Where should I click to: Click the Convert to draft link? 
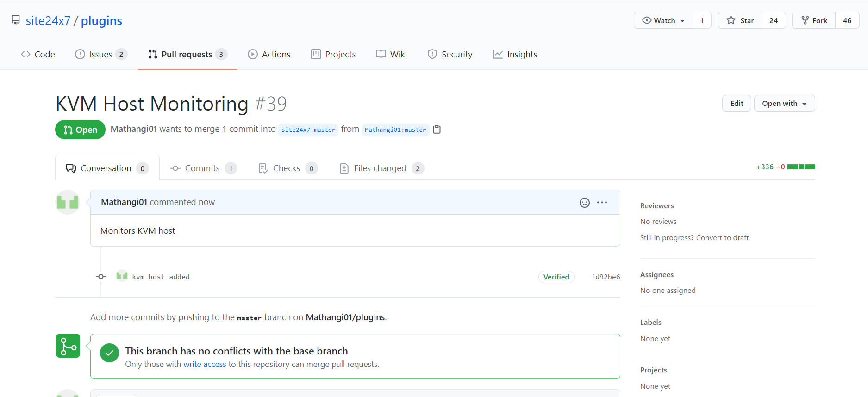coord(722,238)
